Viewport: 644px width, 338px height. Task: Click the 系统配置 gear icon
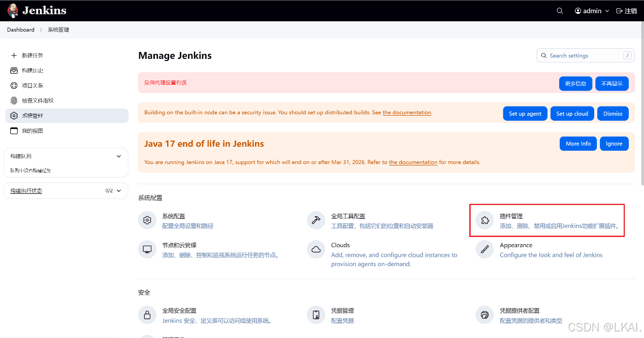point(147,220)
